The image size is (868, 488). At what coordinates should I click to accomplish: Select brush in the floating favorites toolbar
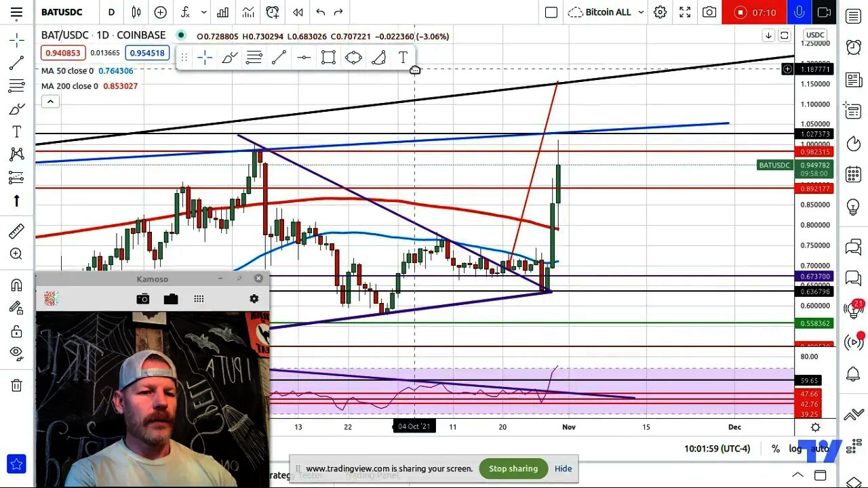229,58
